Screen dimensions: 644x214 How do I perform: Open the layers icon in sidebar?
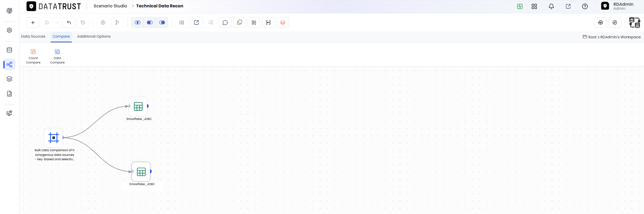(9, 79)
